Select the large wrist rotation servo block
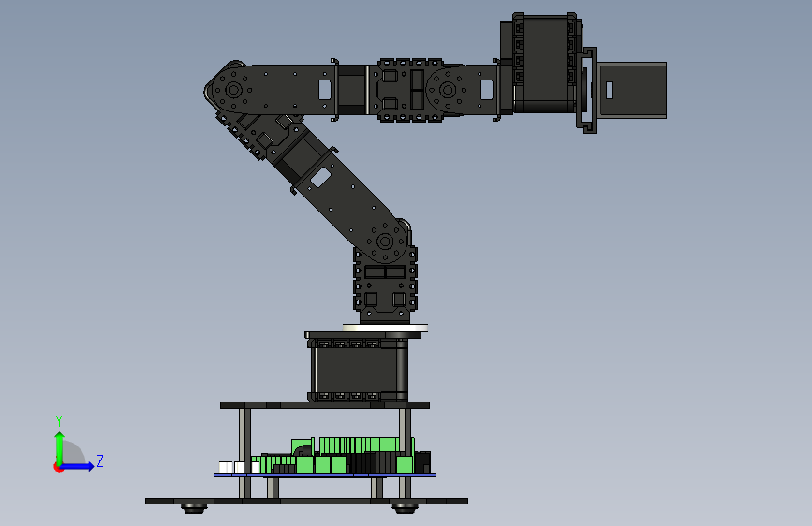 coord(544,63)
